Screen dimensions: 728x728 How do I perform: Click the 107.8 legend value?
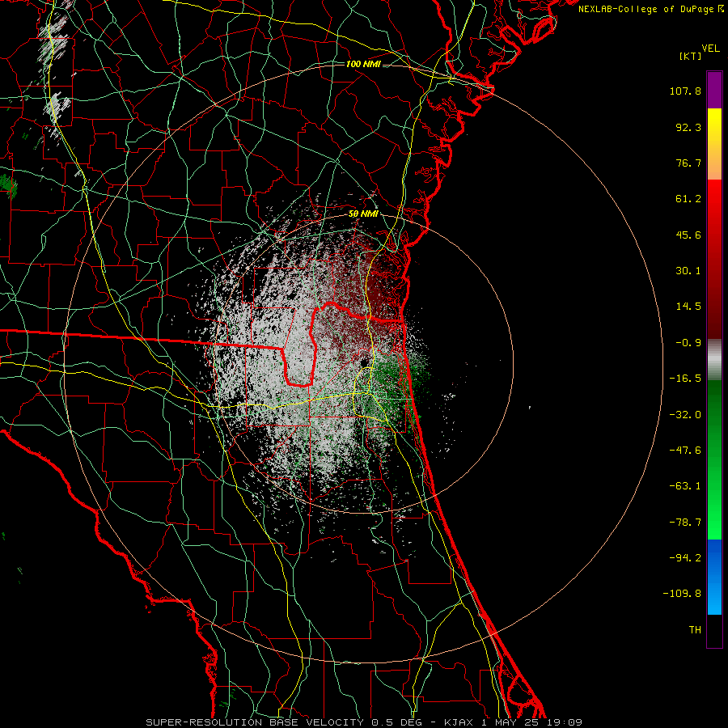[x=685, y=91]
